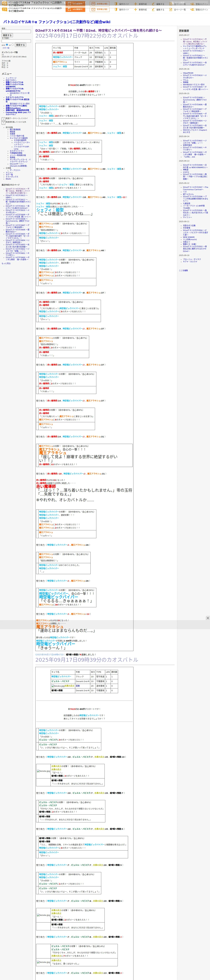Click 検索する button next to or radio
The image size is (210, 980).
point(20,45)
